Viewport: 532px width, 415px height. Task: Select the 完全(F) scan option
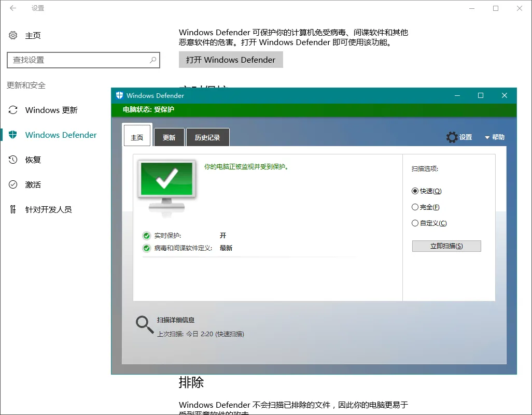click(426, 207)
